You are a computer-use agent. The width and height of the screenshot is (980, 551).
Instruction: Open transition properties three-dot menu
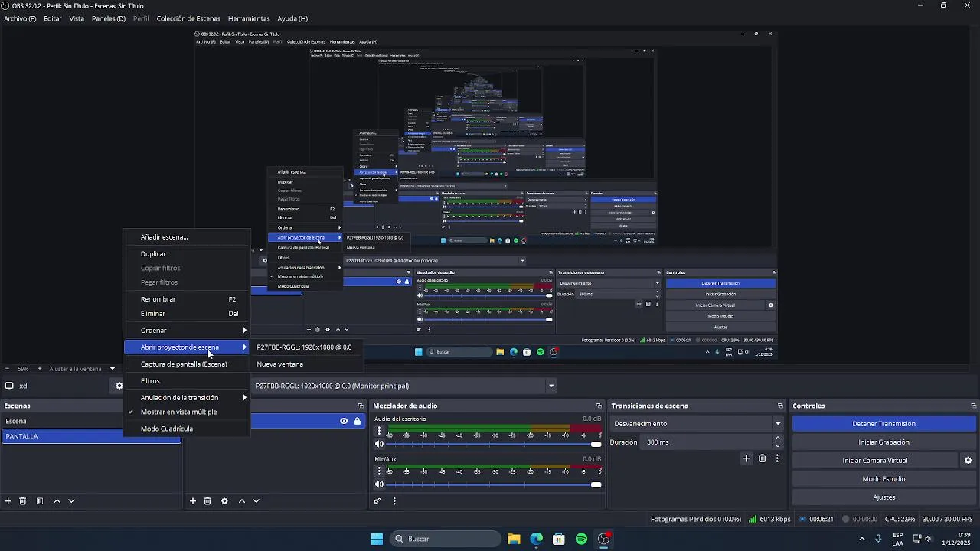(x=777, y=458)
